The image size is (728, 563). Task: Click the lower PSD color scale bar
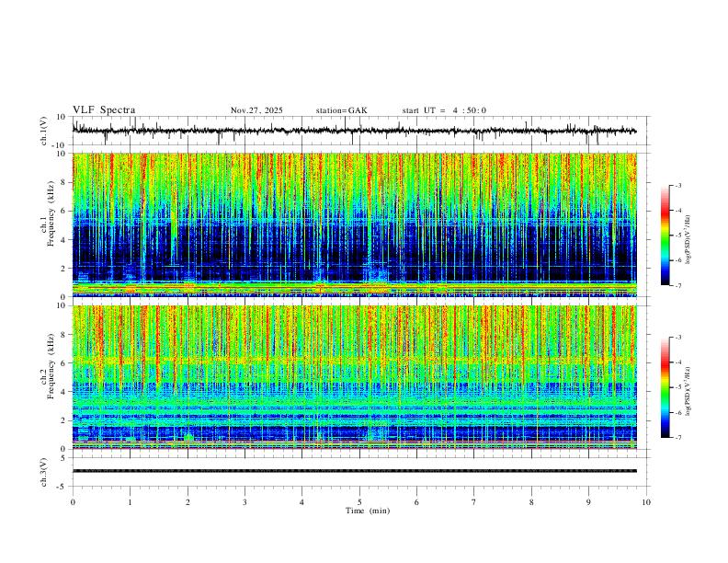pyautogui.click(x=665, y=387)
